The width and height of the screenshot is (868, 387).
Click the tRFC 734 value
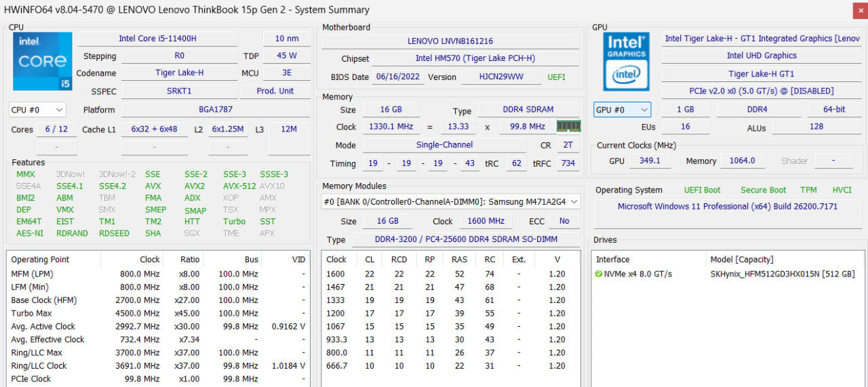(x=568, y=163)
